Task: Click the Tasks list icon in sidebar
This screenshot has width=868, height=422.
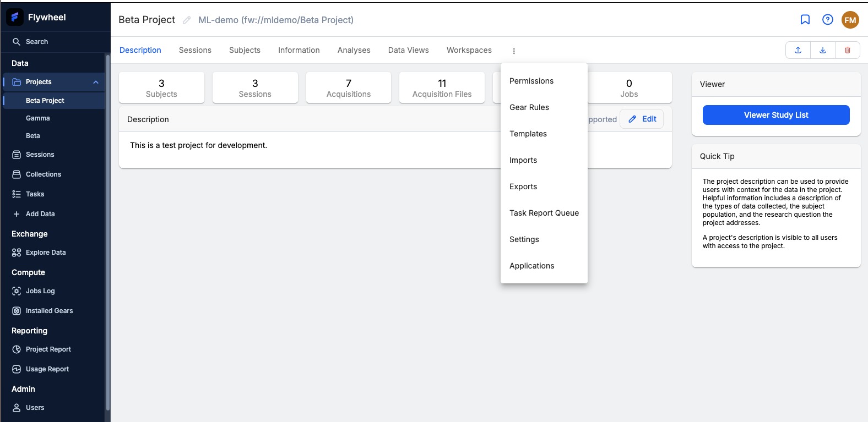Action: tap(17, 194)
